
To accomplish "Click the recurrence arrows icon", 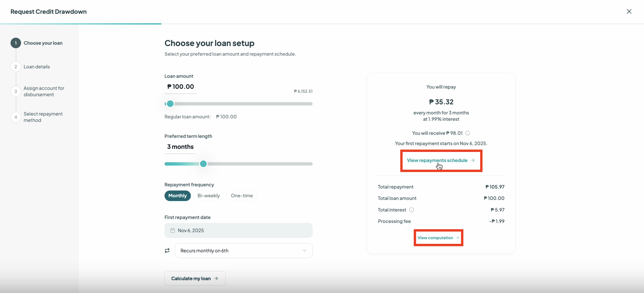I will point(167,250).
